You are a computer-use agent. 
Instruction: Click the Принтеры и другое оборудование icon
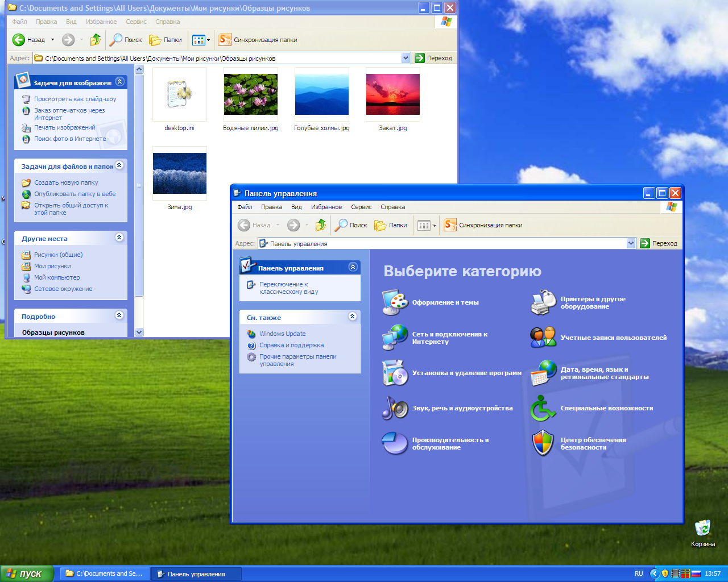(543, 302)
